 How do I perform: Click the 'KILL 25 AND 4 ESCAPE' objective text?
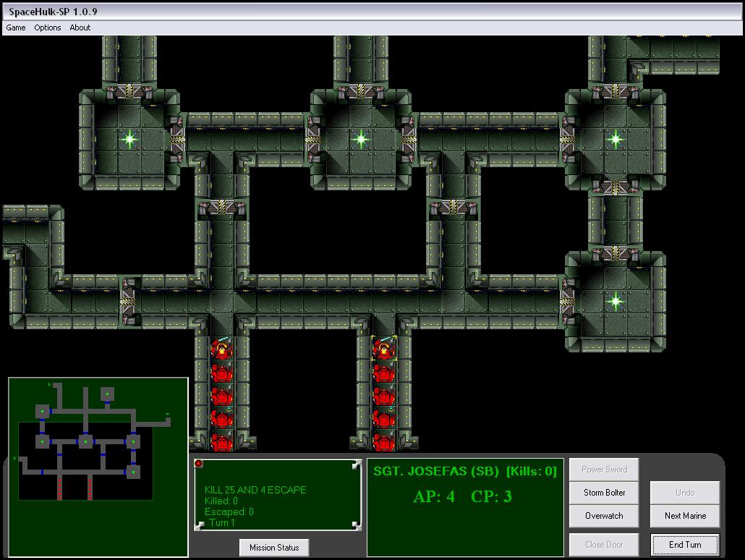click(x=255, y=490)
